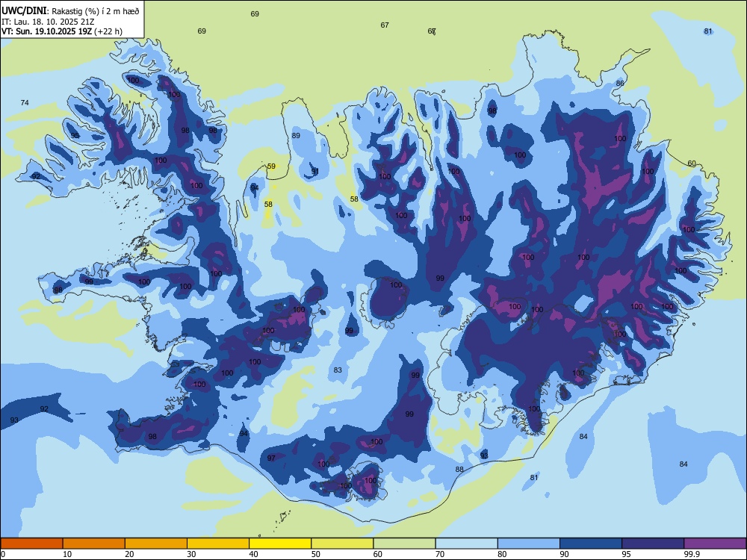The width and height of the screenshot is (747, 560).
Task: Click the medium blue 90–95 legend swatch
Action: point(591,544)
